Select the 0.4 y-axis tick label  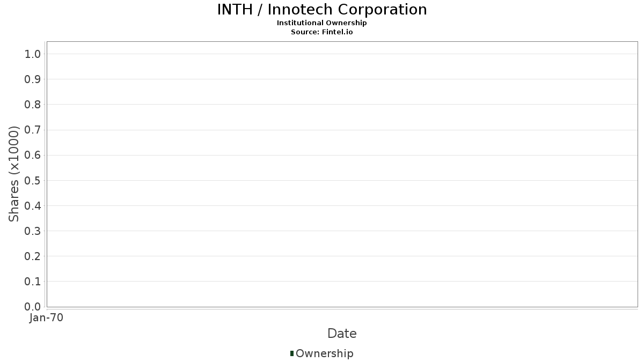[x=33, y=205]
